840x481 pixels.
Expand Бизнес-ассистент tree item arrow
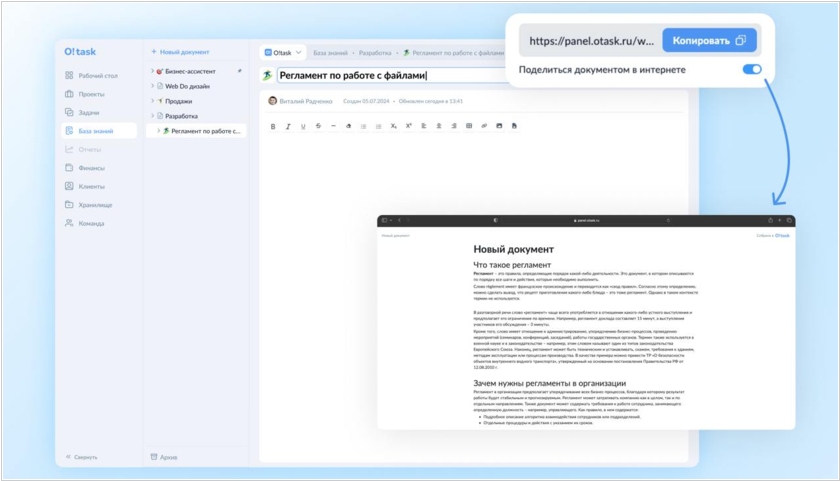[x=152, y=71]
